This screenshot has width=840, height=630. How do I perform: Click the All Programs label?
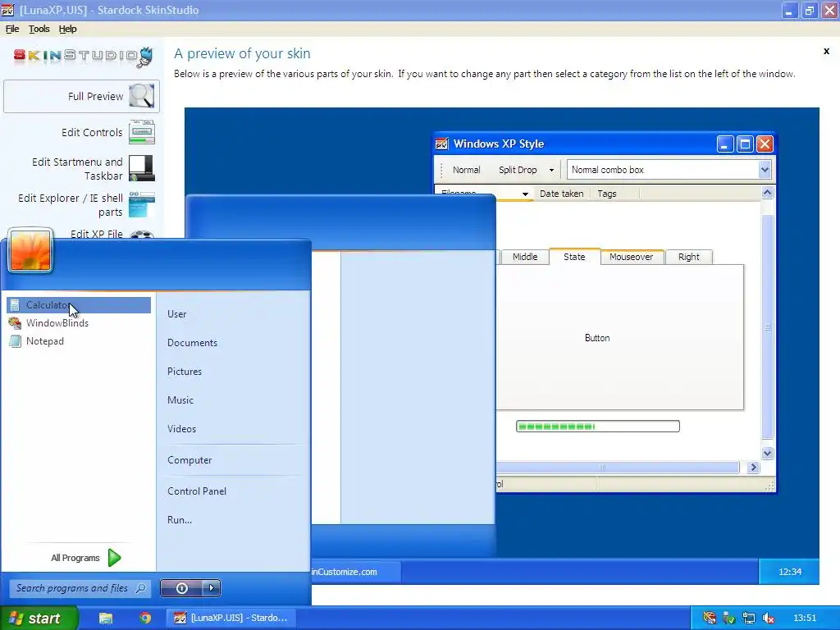pos(75,558)
